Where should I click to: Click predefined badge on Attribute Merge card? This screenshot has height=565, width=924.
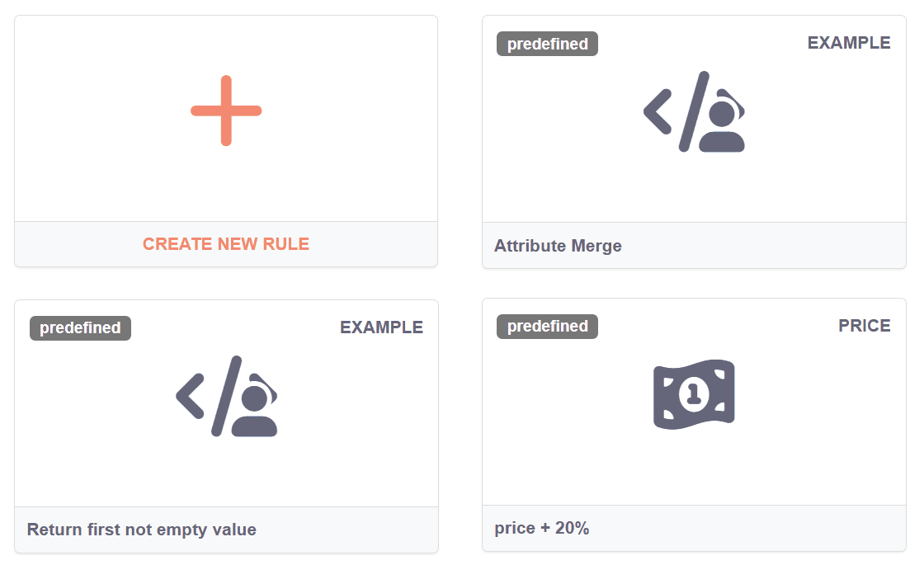point(547,44)
